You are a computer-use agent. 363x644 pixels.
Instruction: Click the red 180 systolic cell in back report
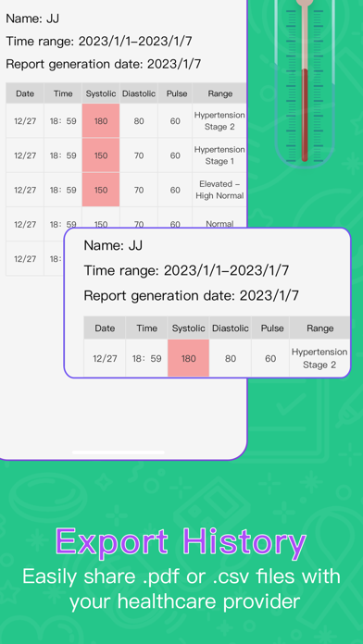(101, 121)
